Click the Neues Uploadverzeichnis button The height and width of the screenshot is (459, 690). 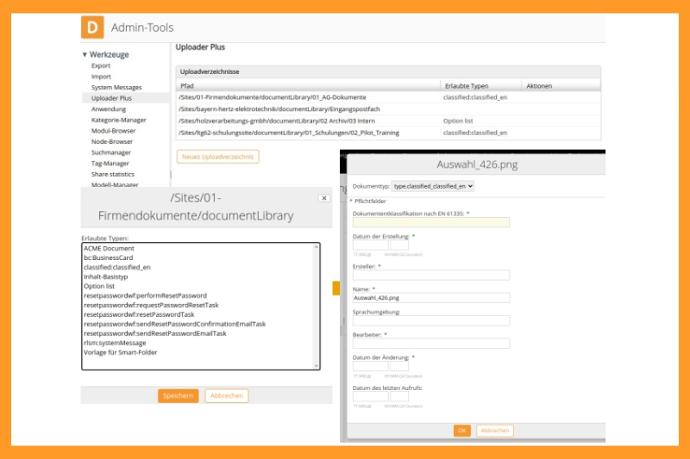[x=218, y=156]
